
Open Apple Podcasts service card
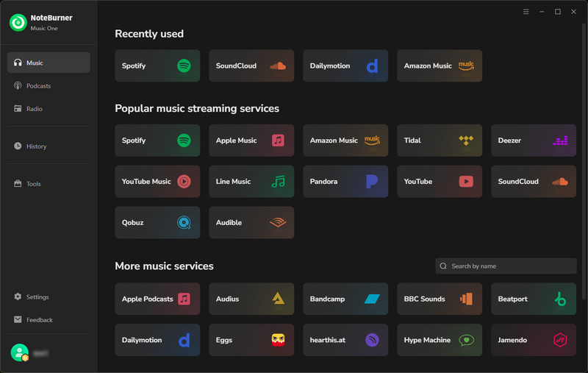(x=157, y=299)
